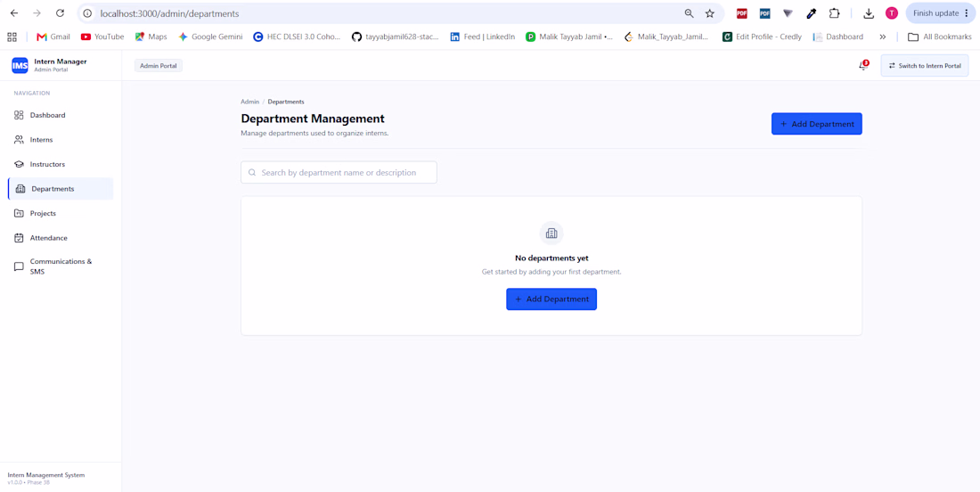Click the building icon in empty state
The image size is (980, 492).
click(x=551, y=234)
